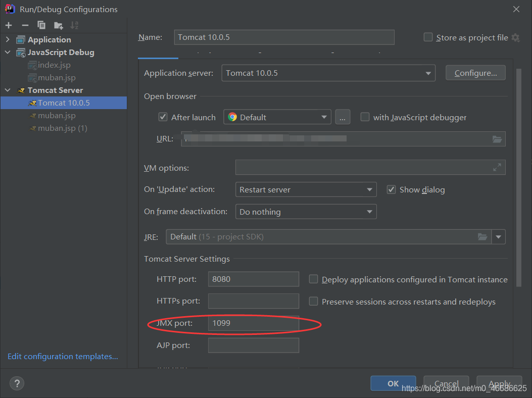Collapse the JavaScript Debug node

pos(8,52)
